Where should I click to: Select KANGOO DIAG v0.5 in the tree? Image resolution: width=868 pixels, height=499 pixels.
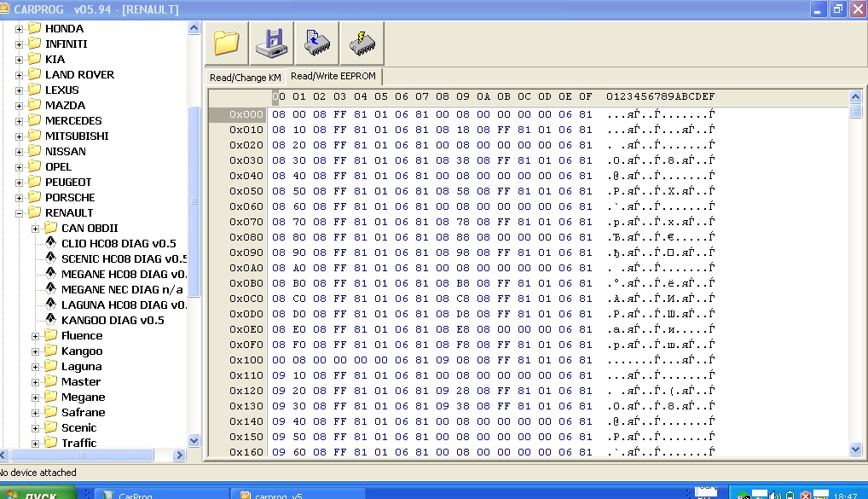(x=113, y=321)
